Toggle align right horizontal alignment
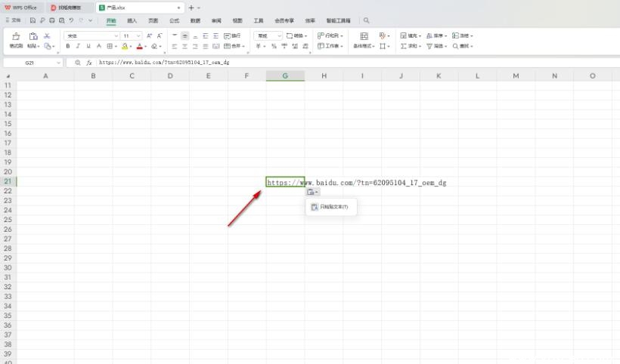This screenshot has width=620, height=364. click(x=195, y=46)
